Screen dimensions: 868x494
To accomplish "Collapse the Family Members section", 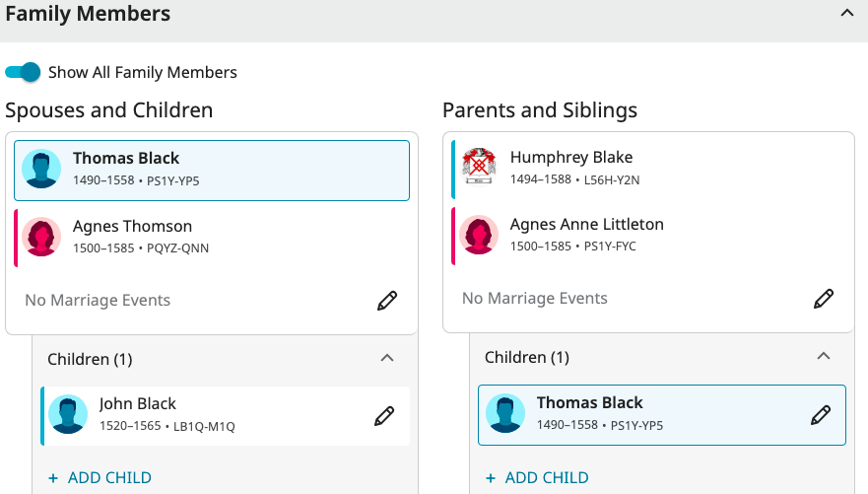I will 846,14.
